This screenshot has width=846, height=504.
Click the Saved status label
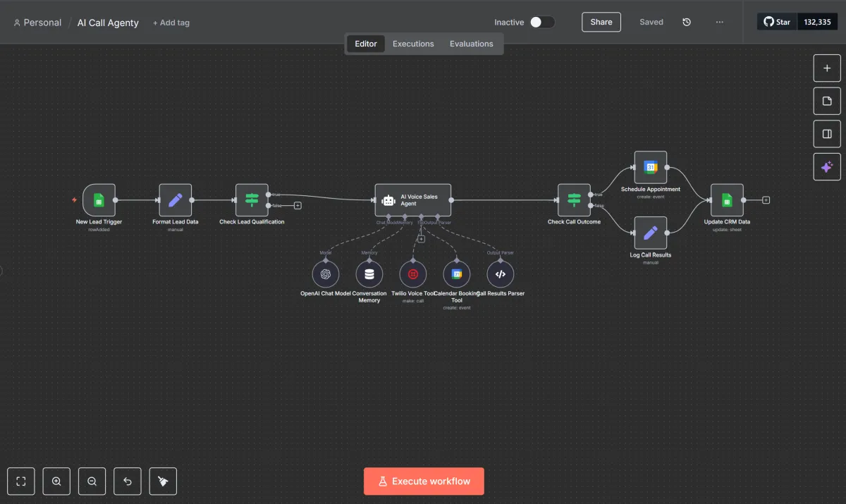tap(651, 22)
